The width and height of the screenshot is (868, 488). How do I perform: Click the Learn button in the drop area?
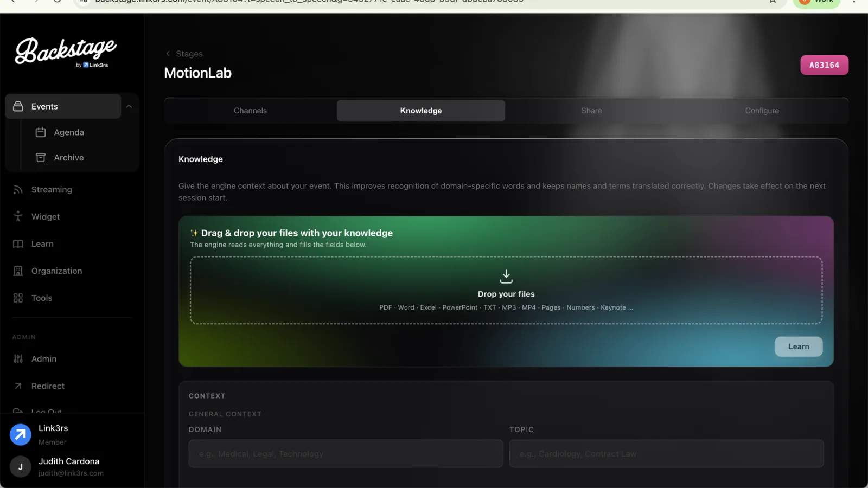799,346
